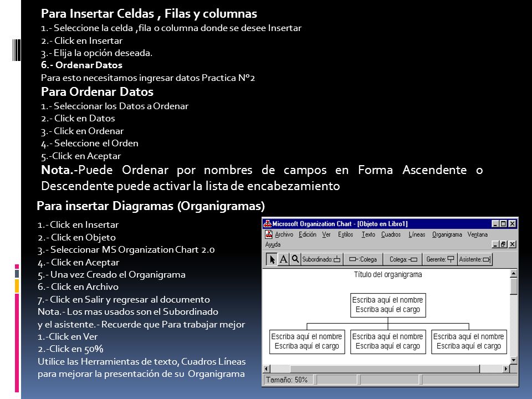
Task: Click the horizontal scrollbar thumb
Action: pyautogui.click(x=385, y=369)
